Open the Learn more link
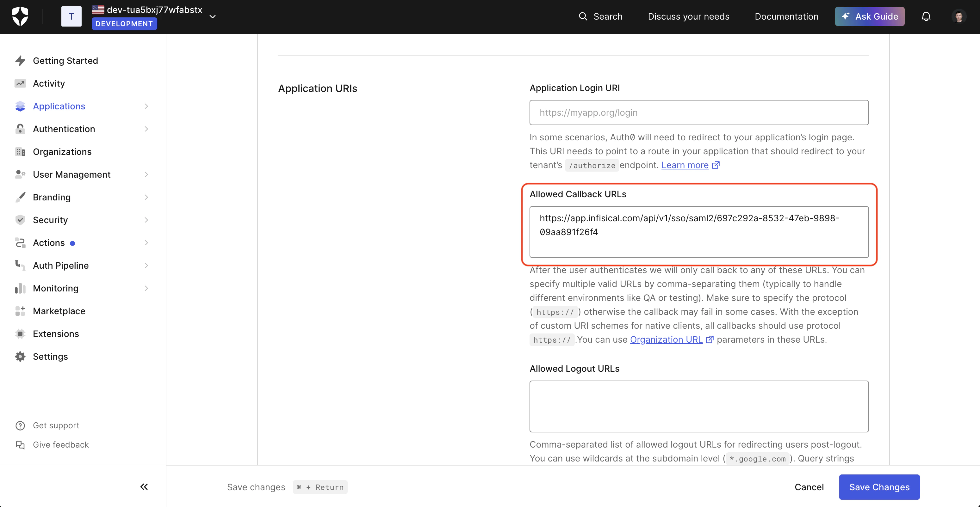The image size is (980, 507). 685,165
